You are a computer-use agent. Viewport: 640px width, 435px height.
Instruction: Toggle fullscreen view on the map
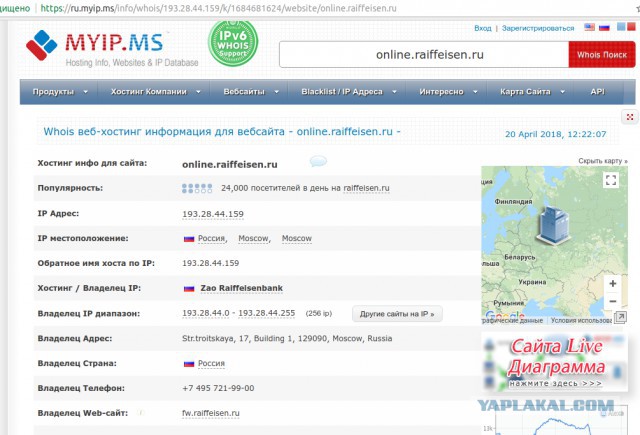[611, 180]
